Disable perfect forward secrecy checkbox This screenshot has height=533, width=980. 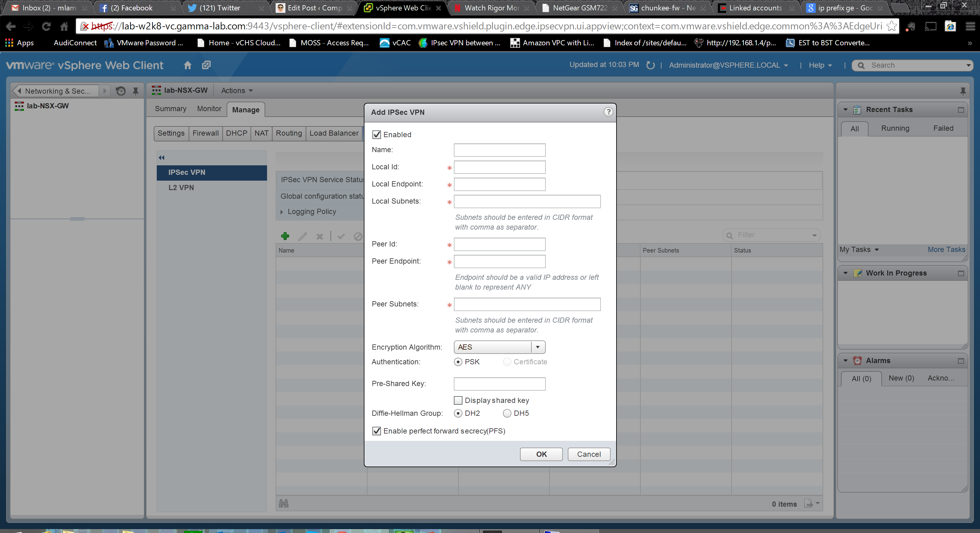pos(377,431)
